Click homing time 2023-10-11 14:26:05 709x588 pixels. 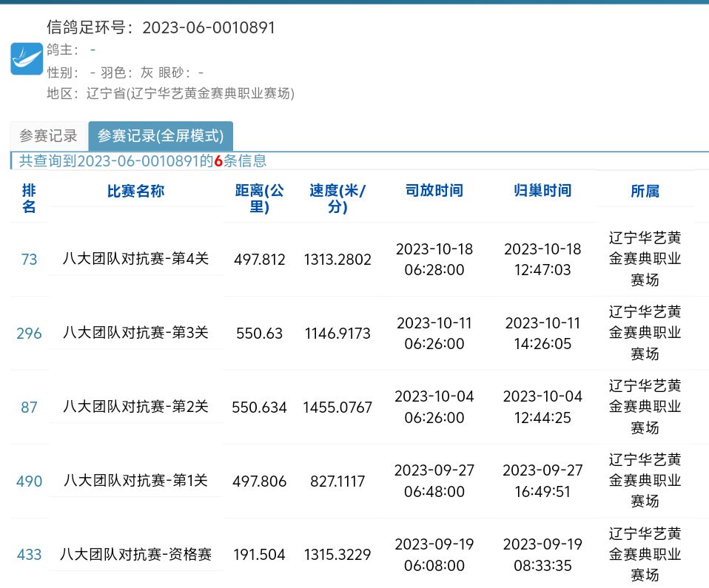point(542,334)
